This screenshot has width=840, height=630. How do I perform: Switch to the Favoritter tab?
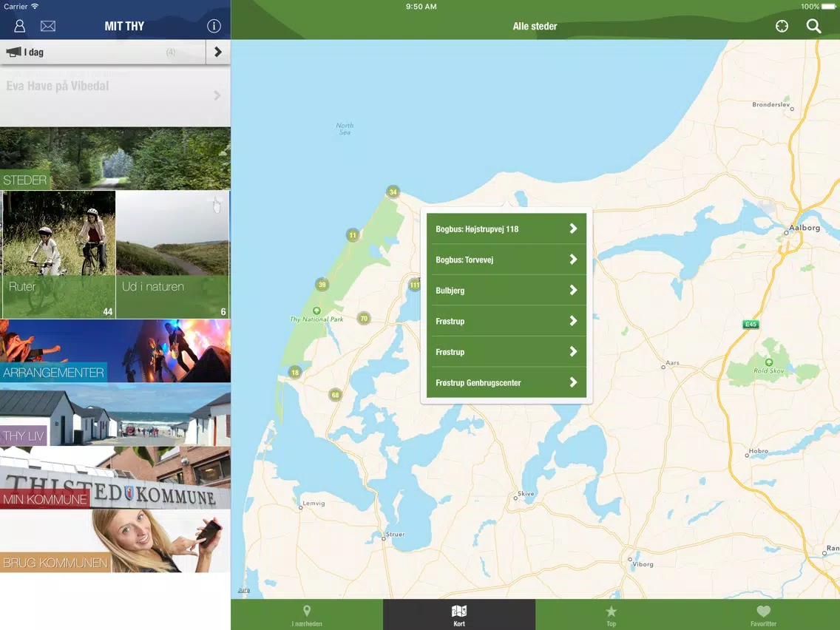pos(763,615)
